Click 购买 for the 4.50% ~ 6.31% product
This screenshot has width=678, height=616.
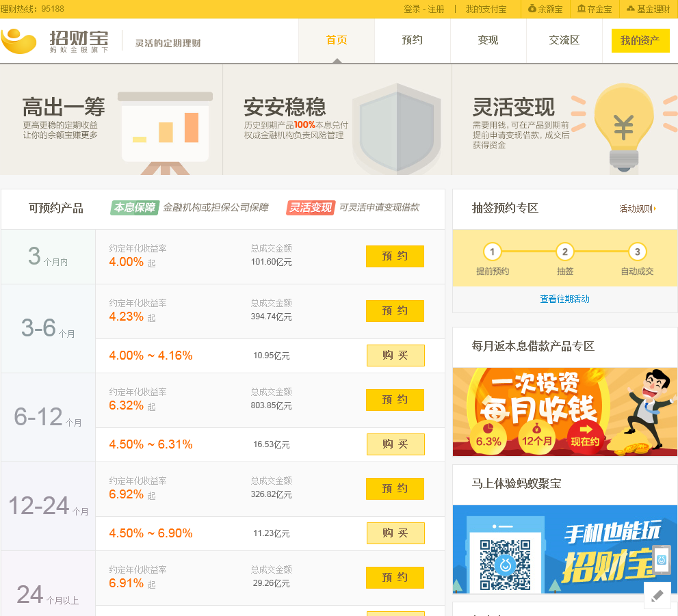tap(395, 444)
